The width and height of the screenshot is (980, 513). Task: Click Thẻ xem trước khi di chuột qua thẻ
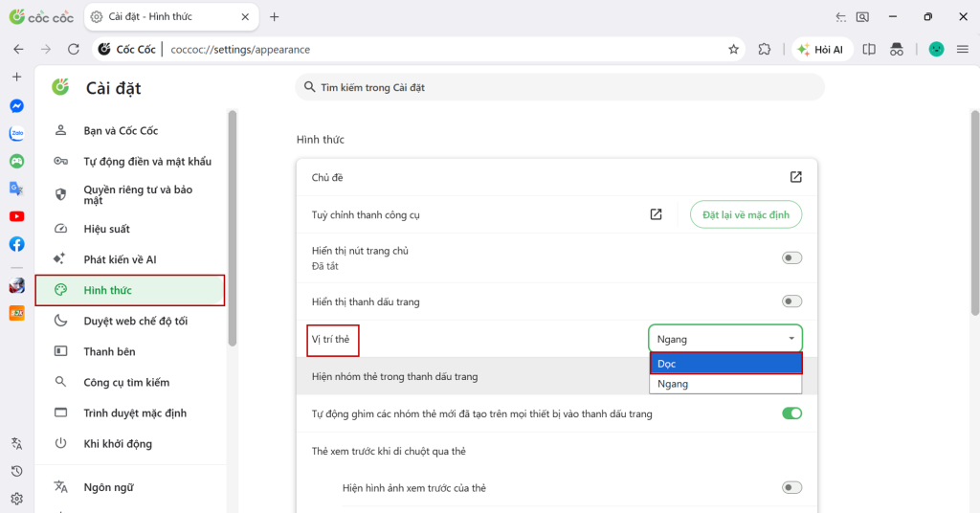pyautogui.click(x=389, y=451)
